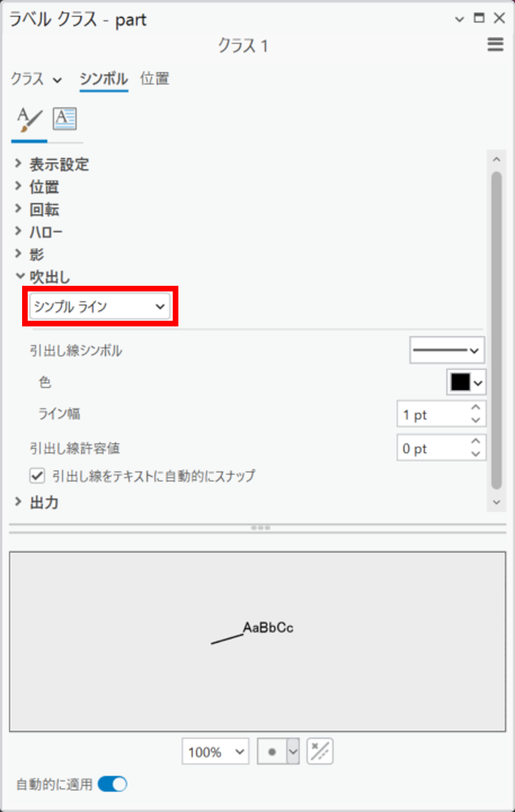
Task: Open the シンプル ライン callout type dropdown
Action: [100, 306]
